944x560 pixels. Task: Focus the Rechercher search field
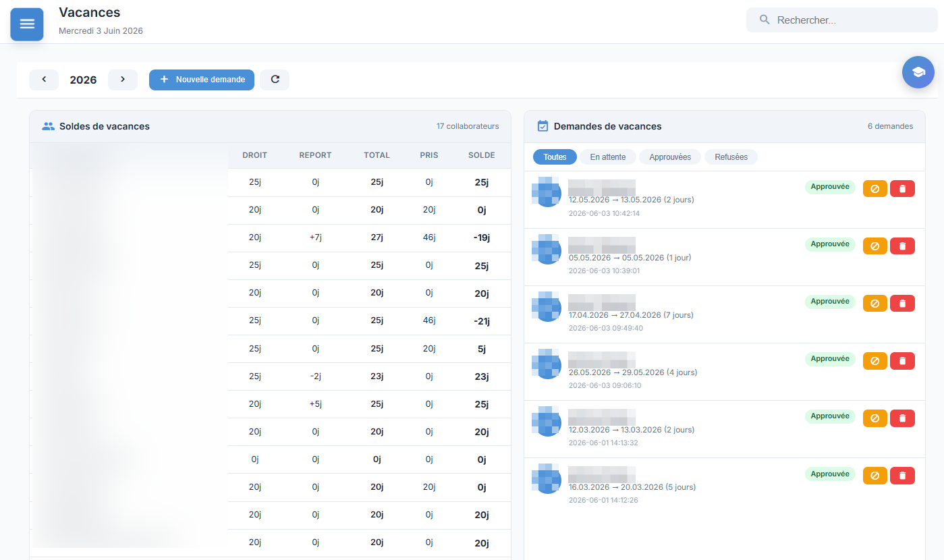pyautogui.click(x=841, y=20)
